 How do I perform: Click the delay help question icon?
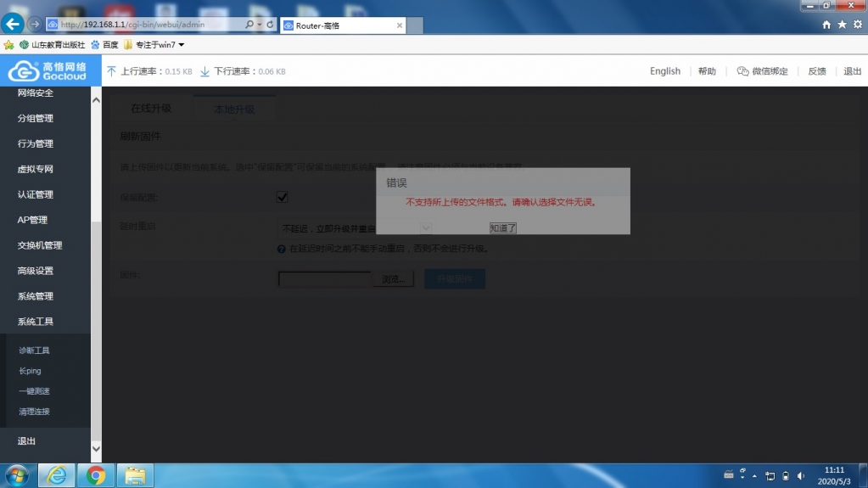click(x=281, y=250)
